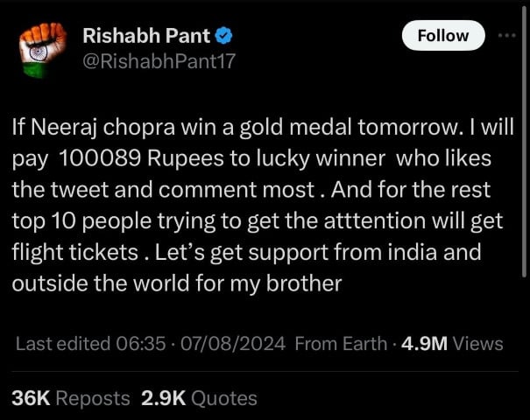Click the words "my brother" ending the tweet
Image resolution: width=530 pixels, height=420 pixels.
294,284
